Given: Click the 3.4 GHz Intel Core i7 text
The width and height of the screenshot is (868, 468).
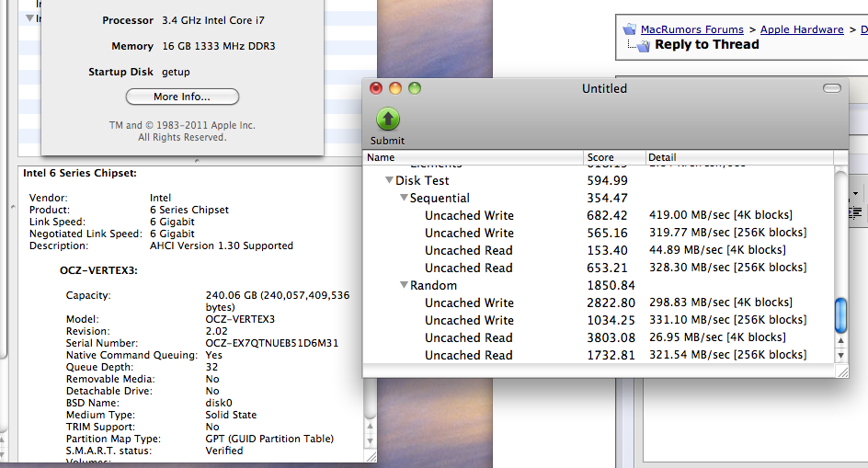Looking at the screenshot, I should (213, 20).
